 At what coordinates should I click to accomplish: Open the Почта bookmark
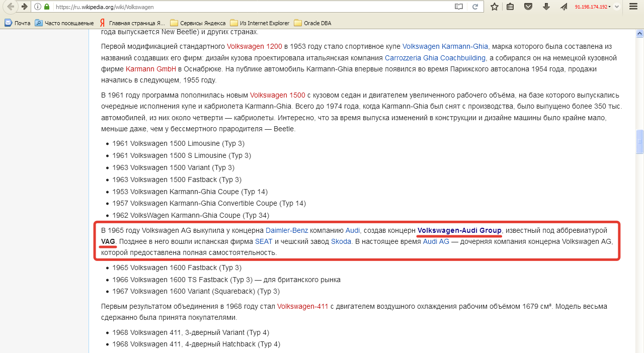pyautogui.click(x=18, y=23)
